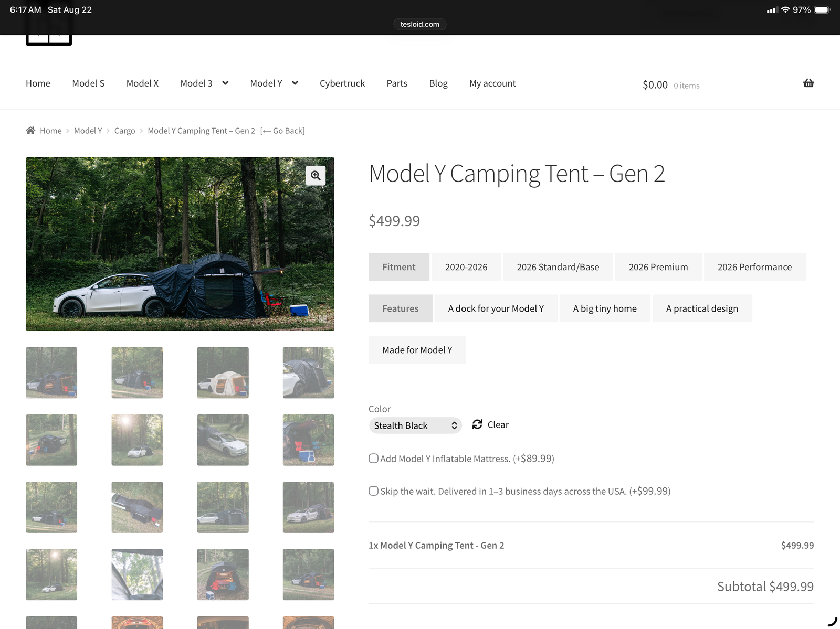The width and height of the screenshot is (840, 629).
Task: Click Cargo in the breadcrumb trail
Action: [125, 131]
